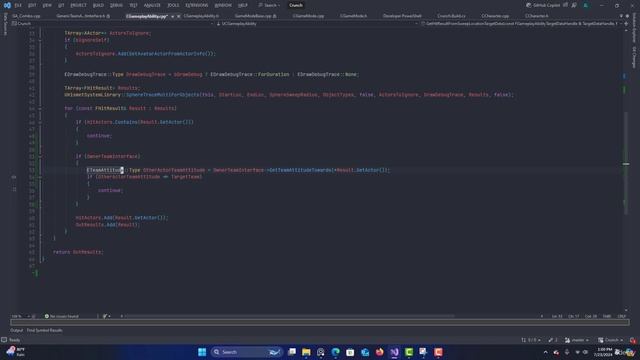Click the ETeamAttitude type in code
The width and height of the screenshot is (640, 360).
pos(105,170)
